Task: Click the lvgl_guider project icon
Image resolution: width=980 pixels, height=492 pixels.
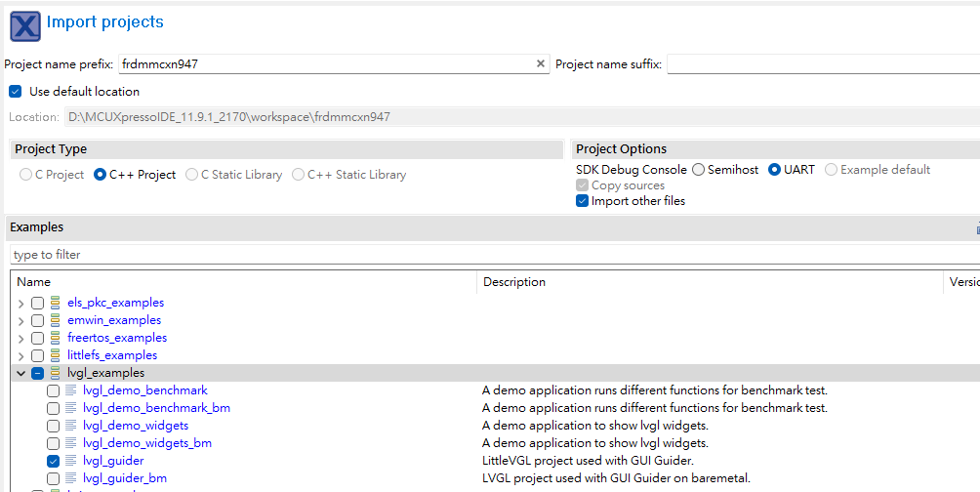Action: 70,461
